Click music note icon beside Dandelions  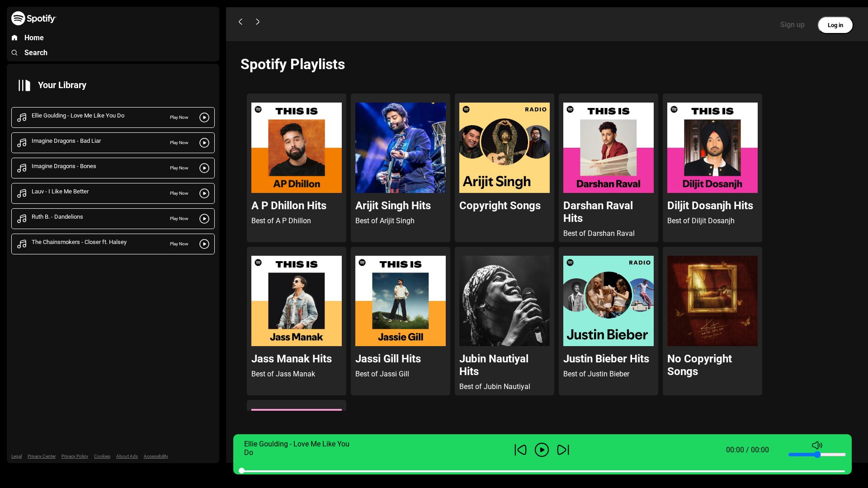[x=22, y=219]
